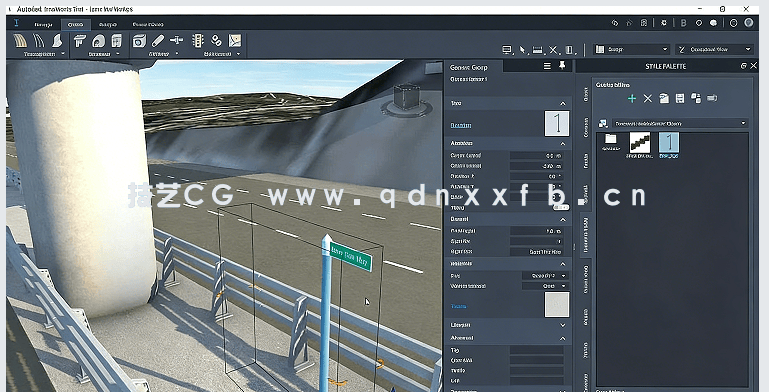Undock Style Palette with the float icon
The image size is (769, 392).
pyautogui.click(x=743, y=66)
